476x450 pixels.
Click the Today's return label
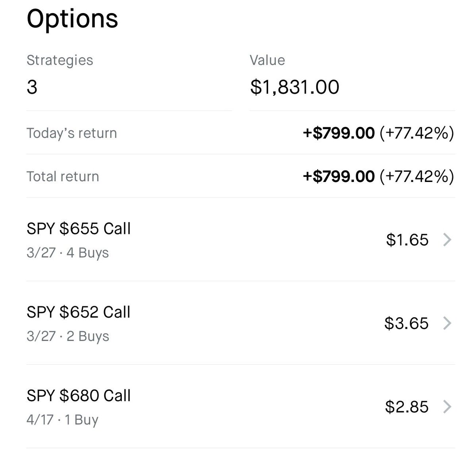[72, 133]
